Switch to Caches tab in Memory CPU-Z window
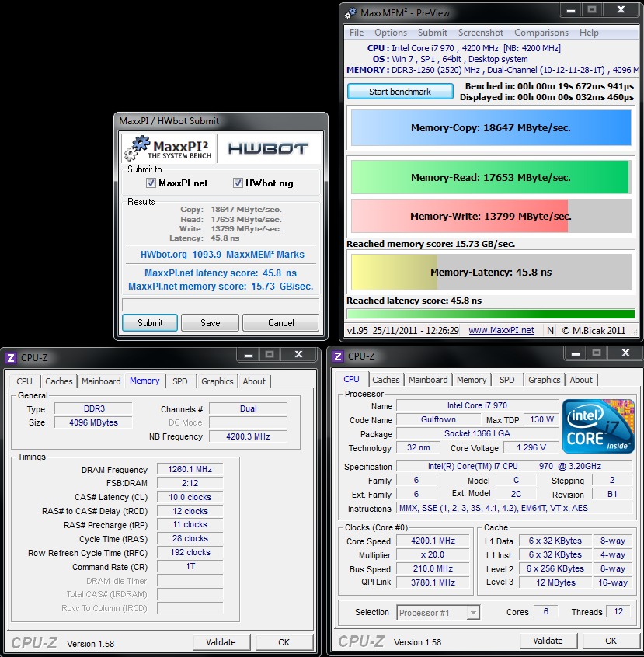 tap(59, 381)
